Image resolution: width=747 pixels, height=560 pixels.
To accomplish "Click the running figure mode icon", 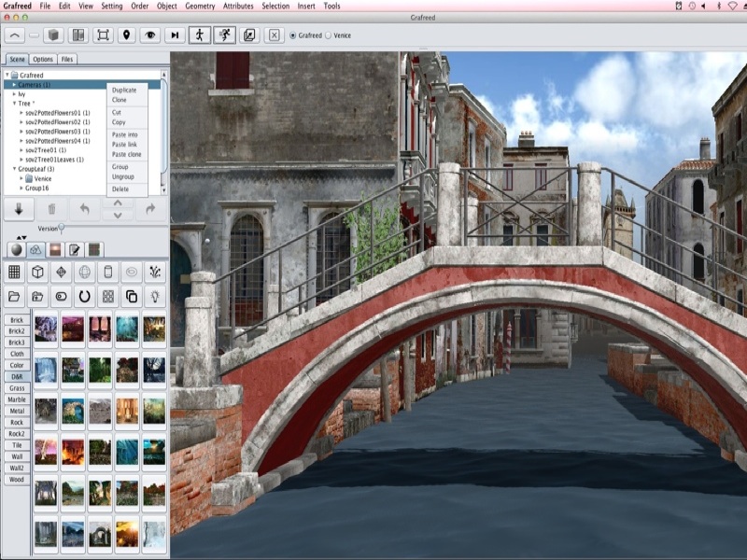I will (x=223, y=35).
